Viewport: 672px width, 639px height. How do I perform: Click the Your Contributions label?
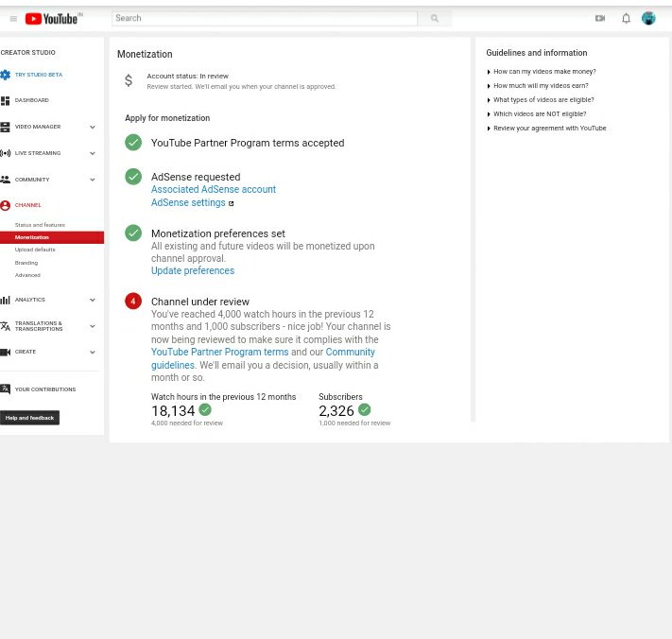pyautogui.click(x=45, y=389)
